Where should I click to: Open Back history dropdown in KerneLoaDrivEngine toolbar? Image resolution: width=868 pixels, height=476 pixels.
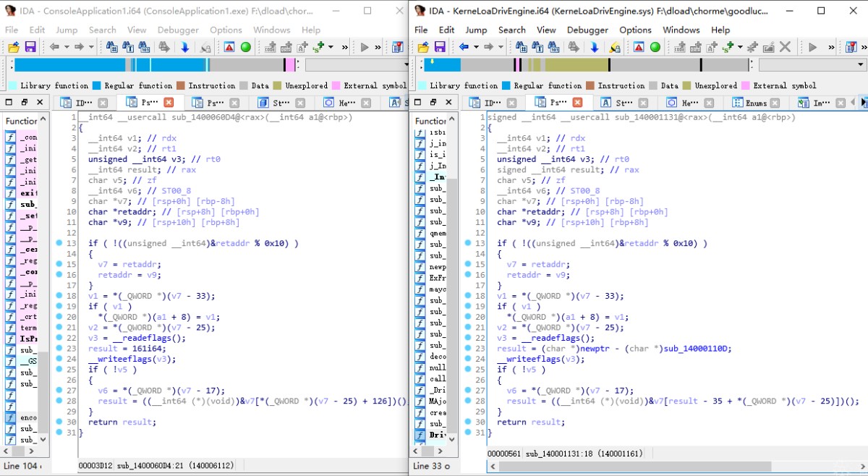(x=476, y=47)
